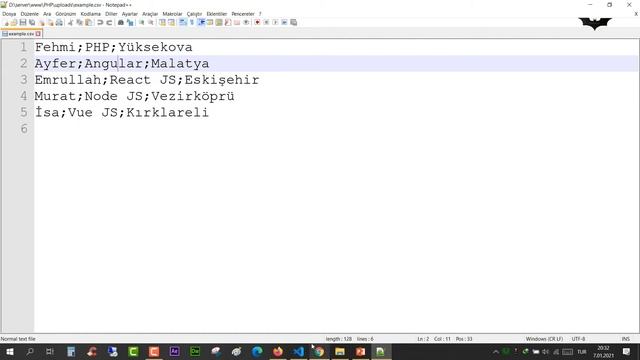
Task: Play back the recorded macro
Action: coord(275,22)
